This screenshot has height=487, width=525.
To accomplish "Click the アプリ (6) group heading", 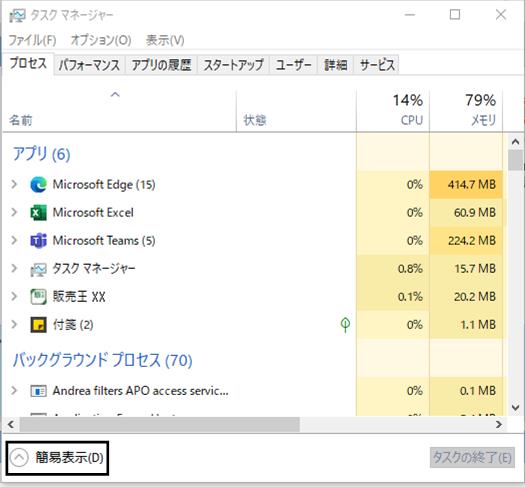I will click(41, 154).
